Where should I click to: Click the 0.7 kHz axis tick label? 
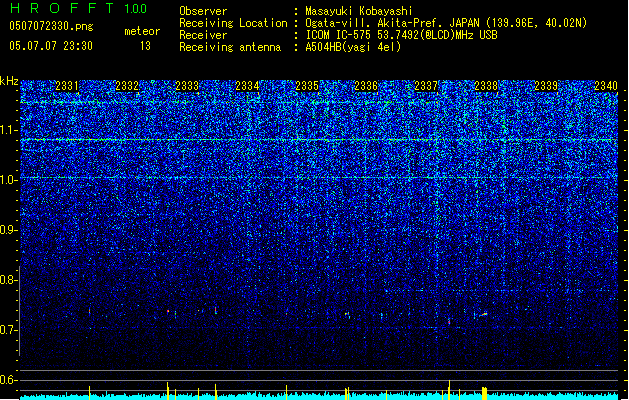pos(8,330)
